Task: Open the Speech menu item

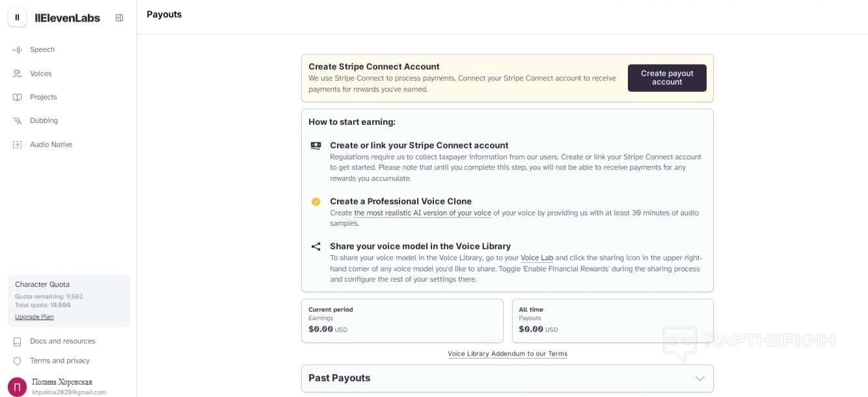Action: click(42, 50)
